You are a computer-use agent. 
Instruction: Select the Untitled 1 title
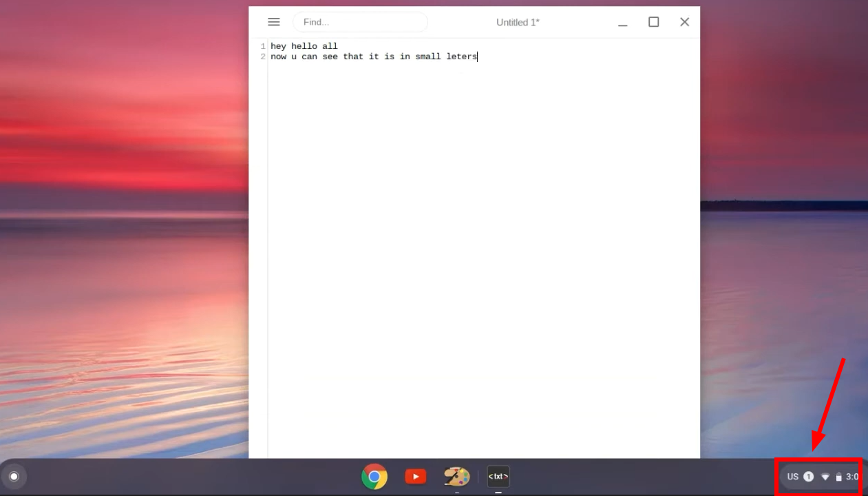(518, 22)
